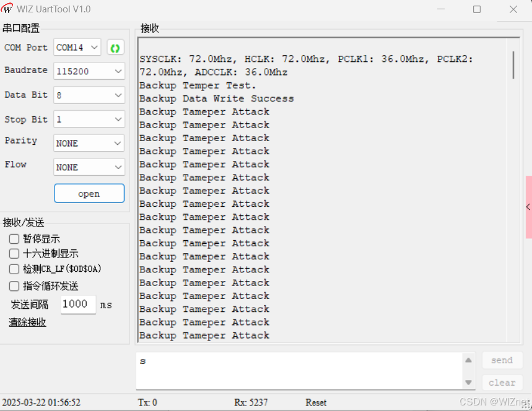Toggle the 暂停显示 checkbox
Viewport: 532px width, 411px height.
pos(14,239)
